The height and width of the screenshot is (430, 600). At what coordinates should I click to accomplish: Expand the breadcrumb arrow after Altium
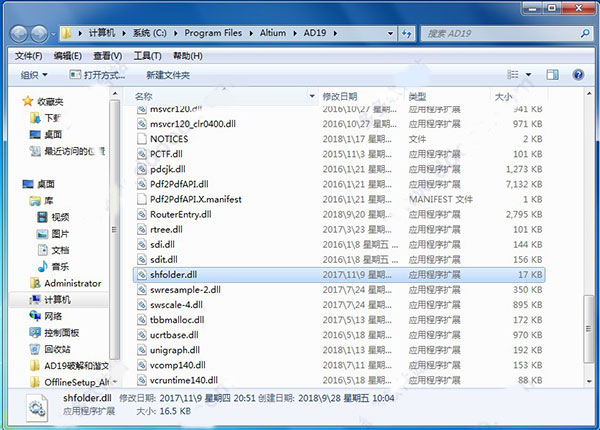295,33
